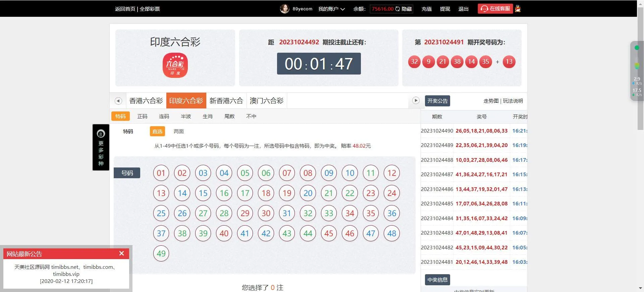This screenshot has width=644, height=292.
Task: Click the India Mark Six logo icon
Action: pos(175,65)
